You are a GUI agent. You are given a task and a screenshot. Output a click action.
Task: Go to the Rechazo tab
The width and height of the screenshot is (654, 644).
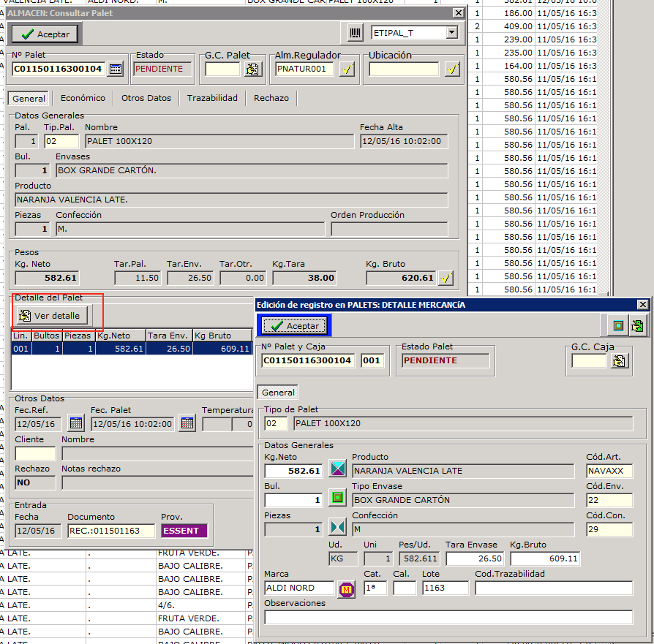(x=271, y=98)
